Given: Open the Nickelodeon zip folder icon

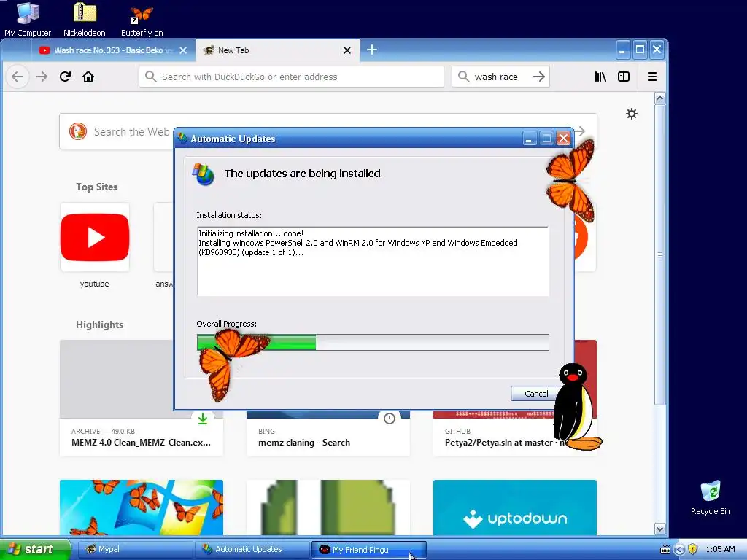Looking at the screenshot, I should click(85, 19).
